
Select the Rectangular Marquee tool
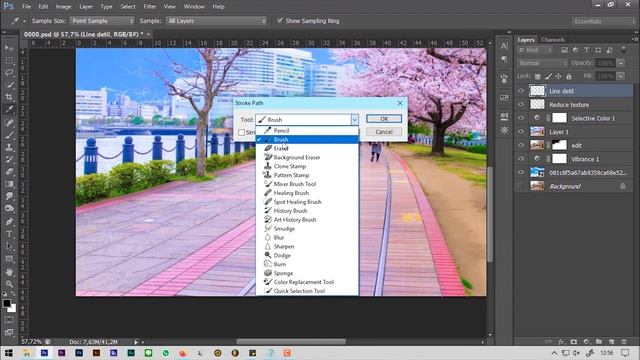pyautogui.click(x=9, y=60)
